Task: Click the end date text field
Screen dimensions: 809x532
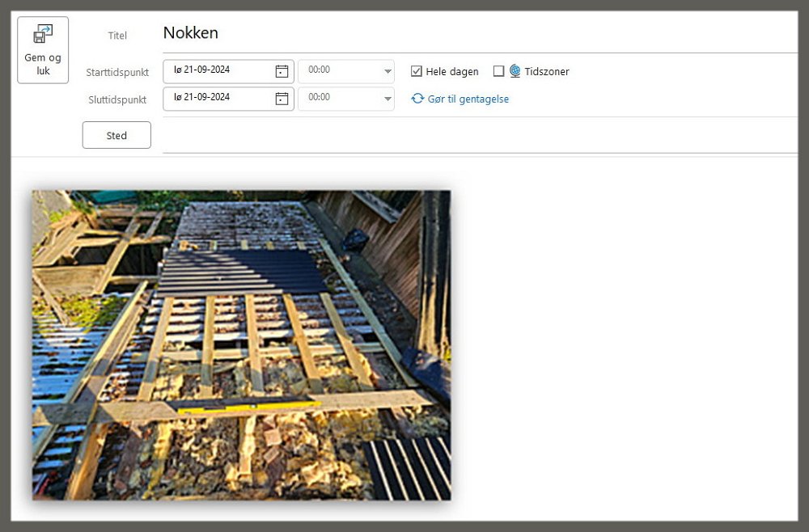Action: 218,99
